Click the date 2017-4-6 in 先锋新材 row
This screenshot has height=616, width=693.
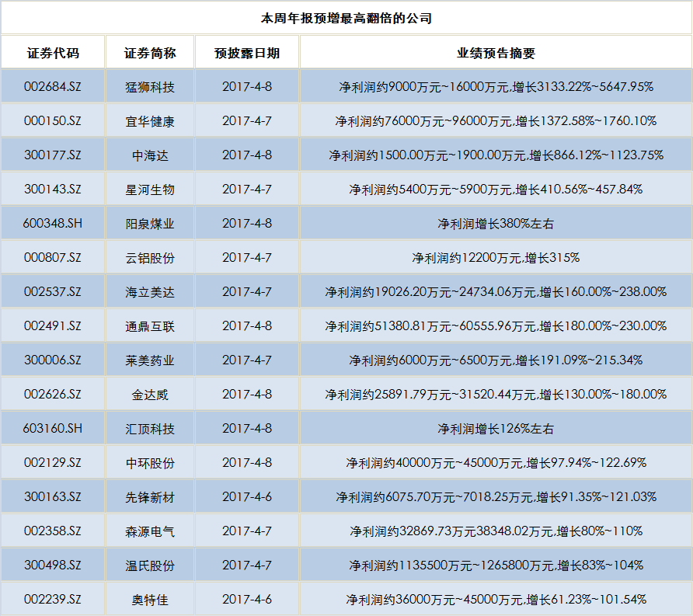click(247, 496)
